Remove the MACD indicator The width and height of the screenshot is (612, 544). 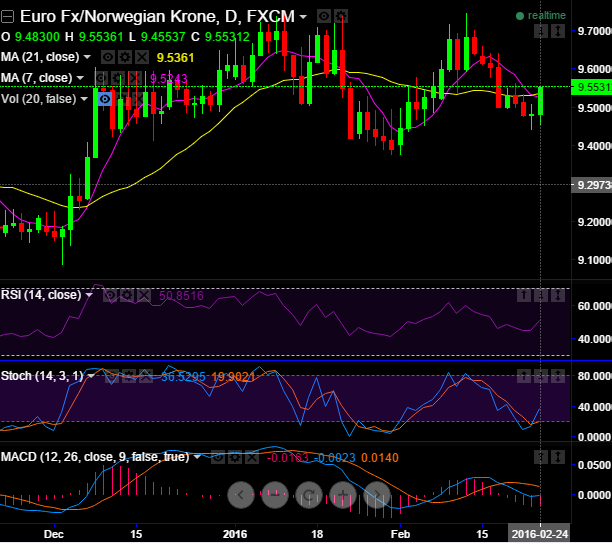coord(251,457)
